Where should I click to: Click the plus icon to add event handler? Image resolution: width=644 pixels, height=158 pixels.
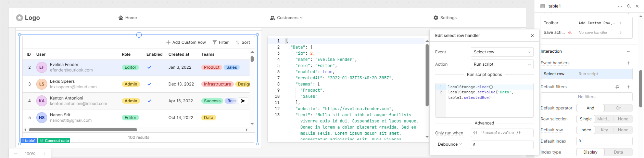(x=629, y=63)
